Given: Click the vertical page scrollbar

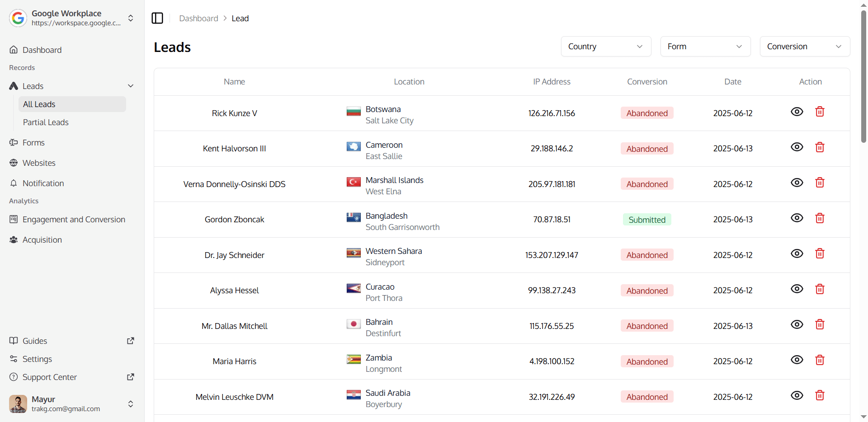Looking at the screenshot, I should (x=863, y=77).
